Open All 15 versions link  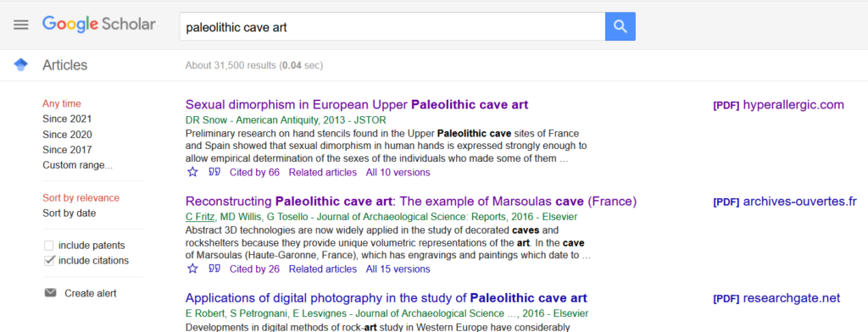tap(398, 269)
